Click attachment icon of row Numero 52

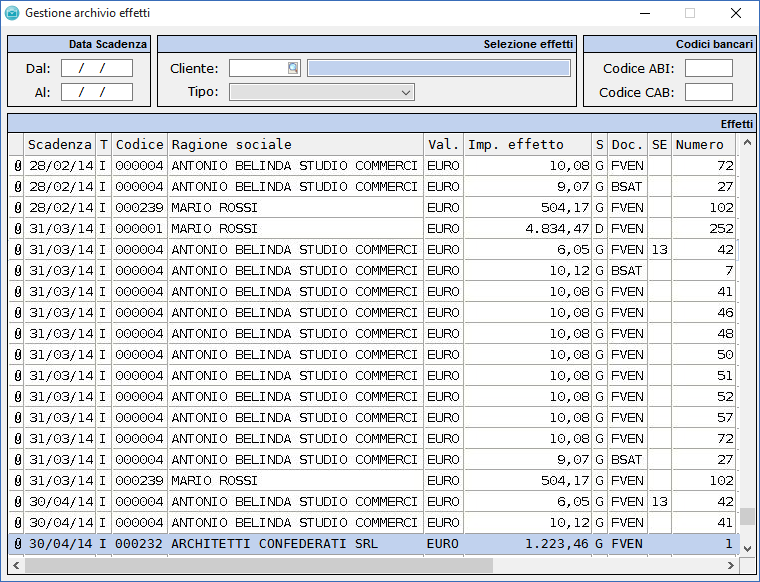17,396
